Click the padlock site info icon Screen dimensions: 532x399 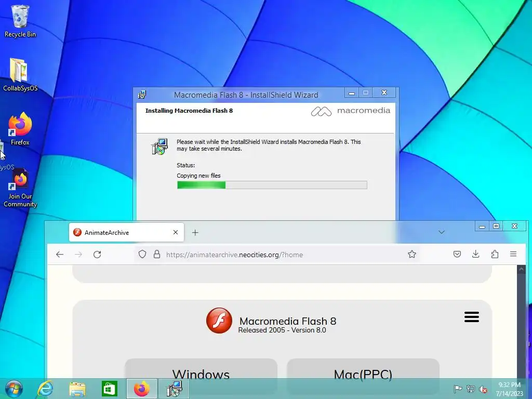click(157, 254)
